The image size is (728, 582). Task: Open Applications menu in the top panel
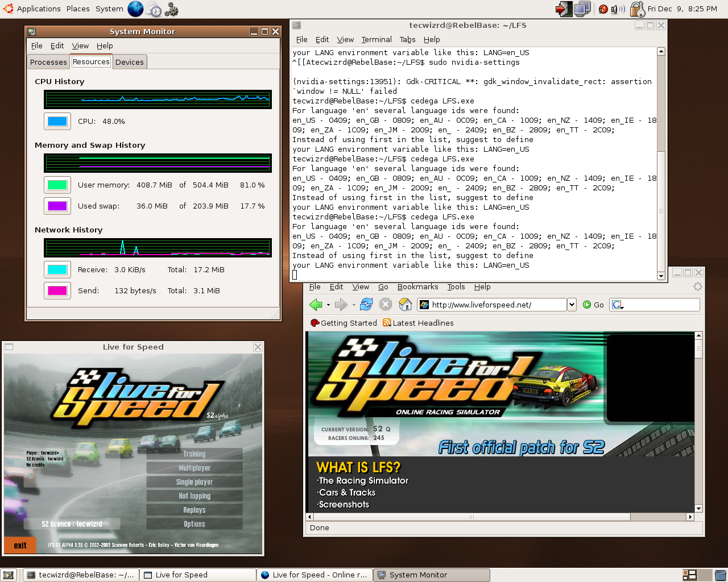pos(39,9)
